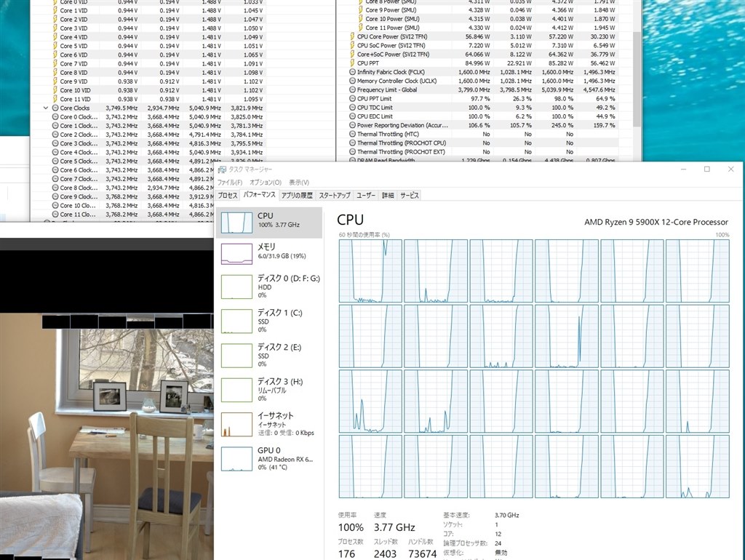Switch to the プロセス tab
745x560 pixels.
[x=227, y=195]
